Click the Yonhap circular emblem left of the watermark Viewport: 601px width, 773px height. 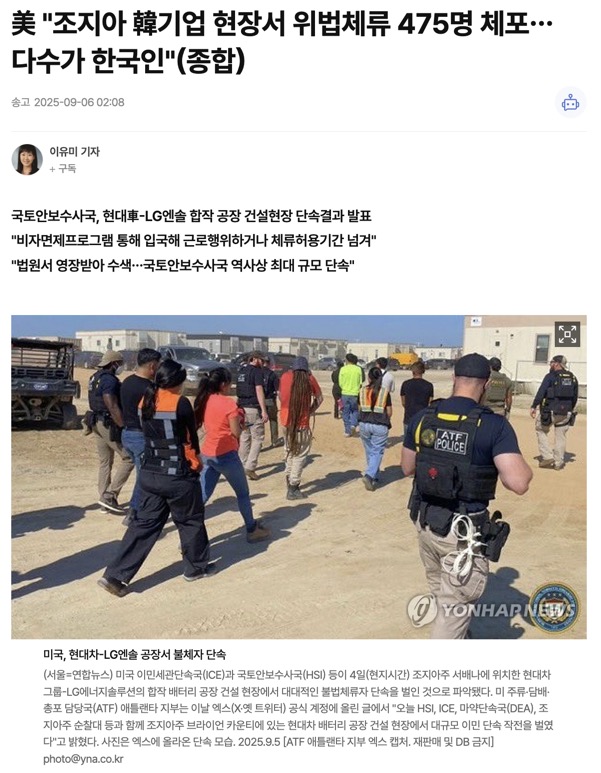(422, 610)
